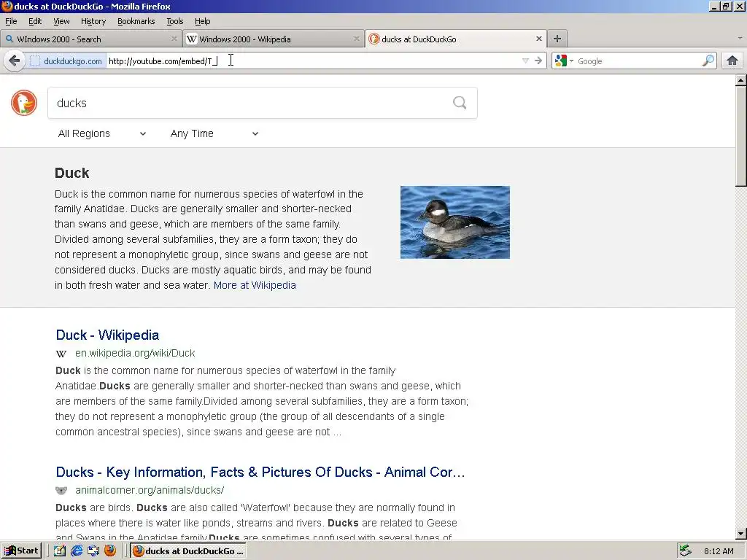Open Ducks - Key Information, Facts result
The width and height of the screenshot is (747, 560).
tap(260, 472)
